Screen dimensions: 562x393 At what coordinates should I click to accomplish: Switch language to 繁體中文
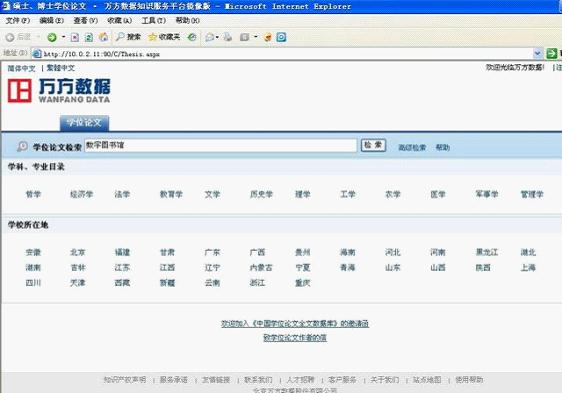tap(61, 68)
